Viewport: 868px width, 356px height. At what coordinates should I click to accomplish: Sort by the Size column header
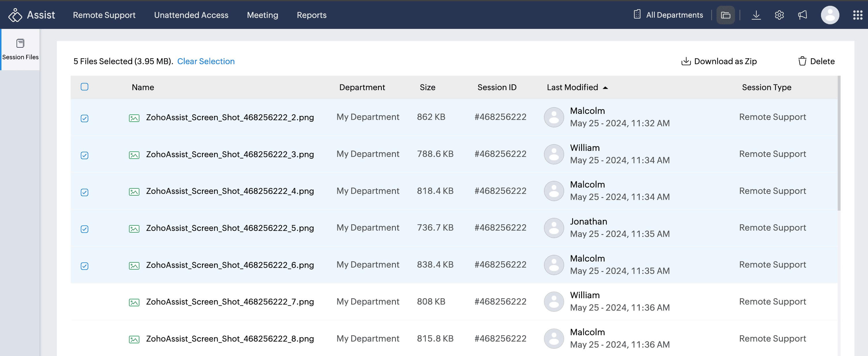[x=427, y=87]
